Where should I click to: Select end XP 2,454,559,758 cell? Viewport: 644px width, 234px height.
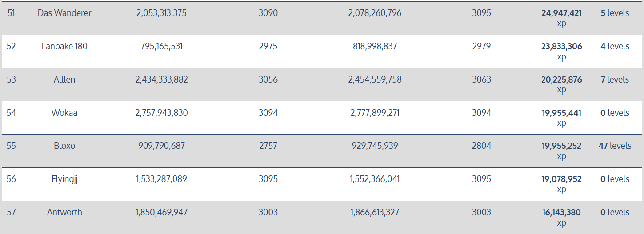click(375, 79)
